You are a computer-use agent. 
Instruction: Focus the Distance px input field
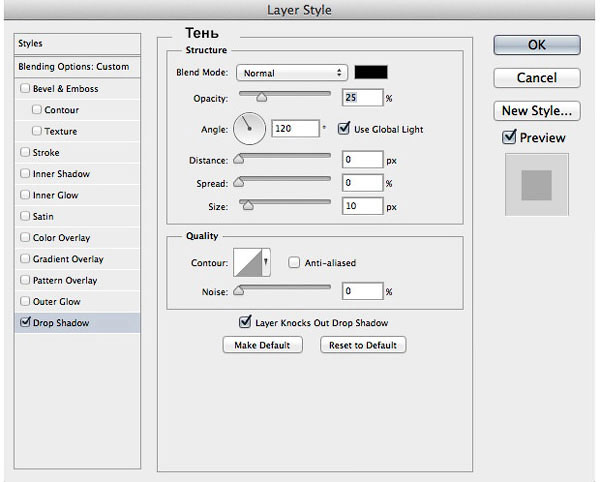pos(362,160)
